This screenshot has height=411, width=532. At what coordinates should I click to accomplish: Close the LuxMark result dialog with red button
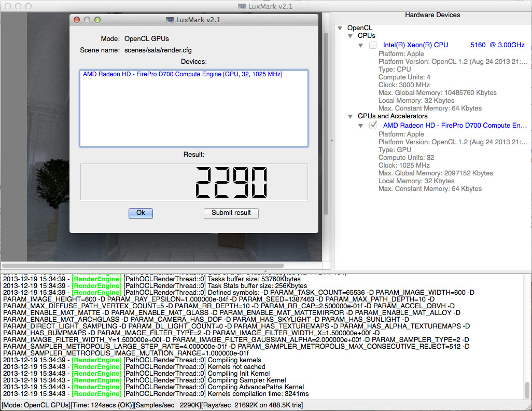tap(77, 20)
